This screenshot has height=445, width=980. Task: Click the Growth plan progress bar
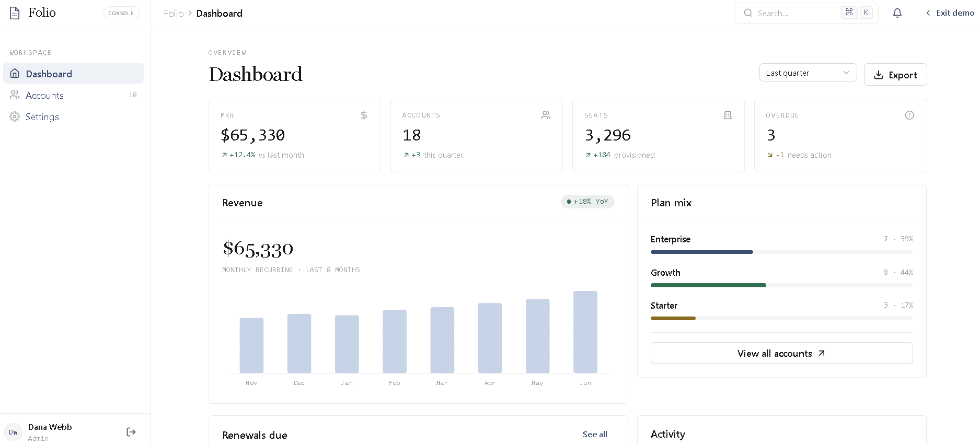pos(782,285)
